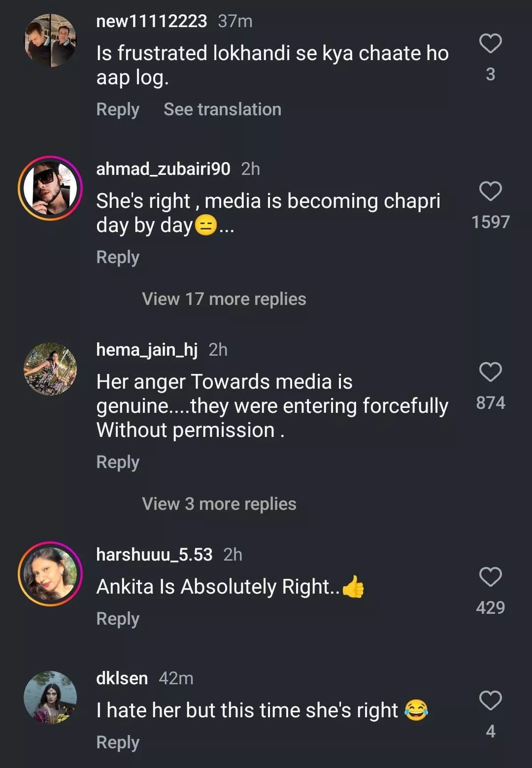The height and width of the screenshot is (768, 532).
Task: Tap the heart on hema_jain_hj's comment
Action: (490, 372)
